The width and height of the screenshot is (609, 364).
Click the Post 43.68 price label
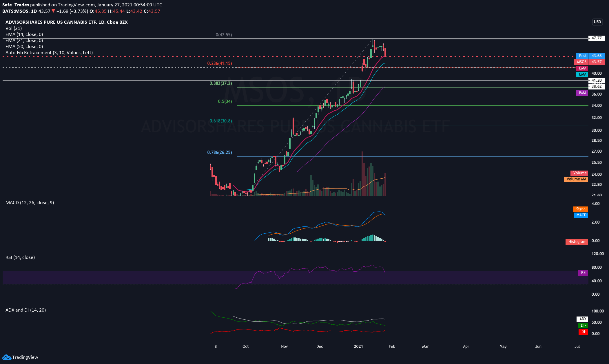click(590, 56)
